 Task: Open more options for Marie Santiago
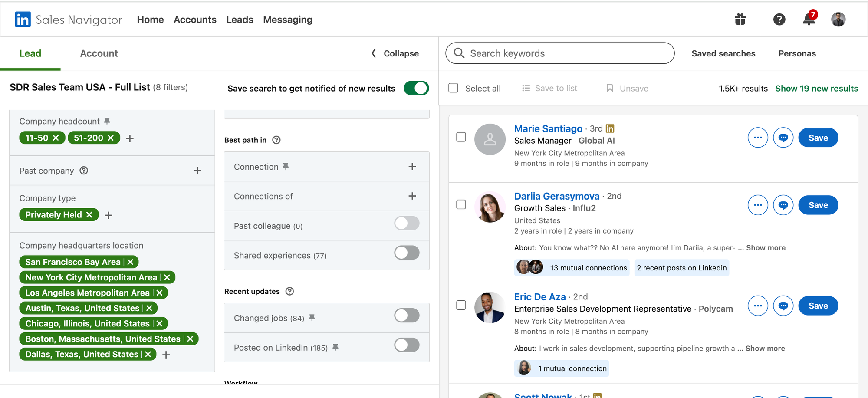(x=758, y=138)
